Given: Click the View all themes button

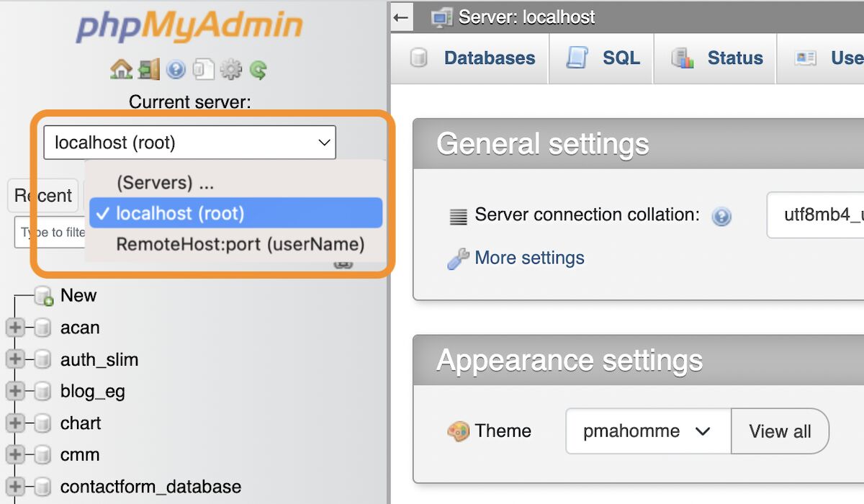Looking at the screenshot, I should pyautogui.click(x=780, y=431).
